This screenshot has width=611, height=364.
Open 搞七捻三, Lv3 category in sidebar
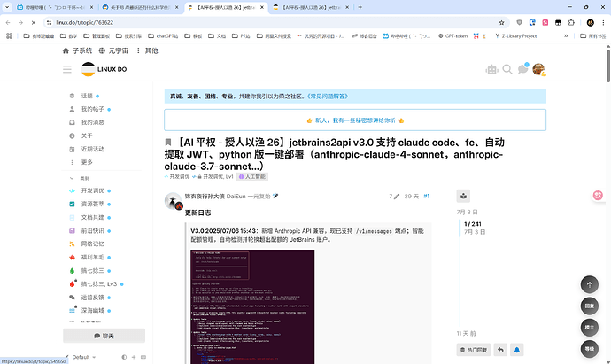point(99,283)
